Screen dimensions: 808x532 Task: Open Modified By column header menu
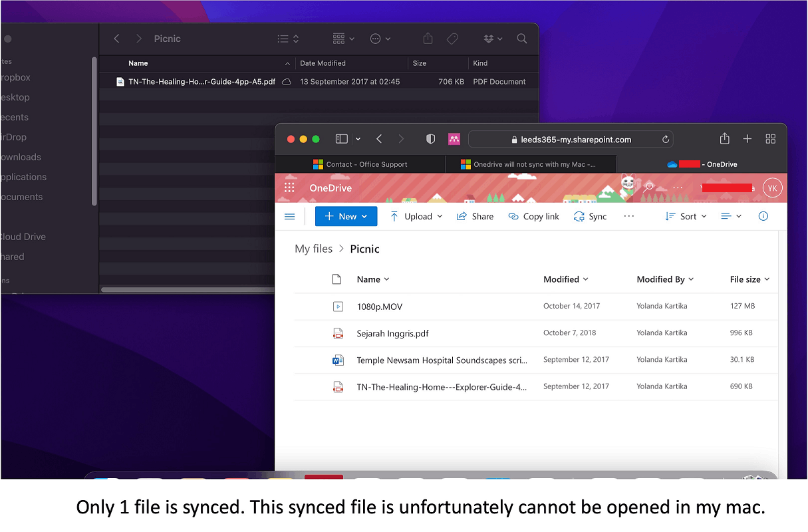(x=665, y=279)
